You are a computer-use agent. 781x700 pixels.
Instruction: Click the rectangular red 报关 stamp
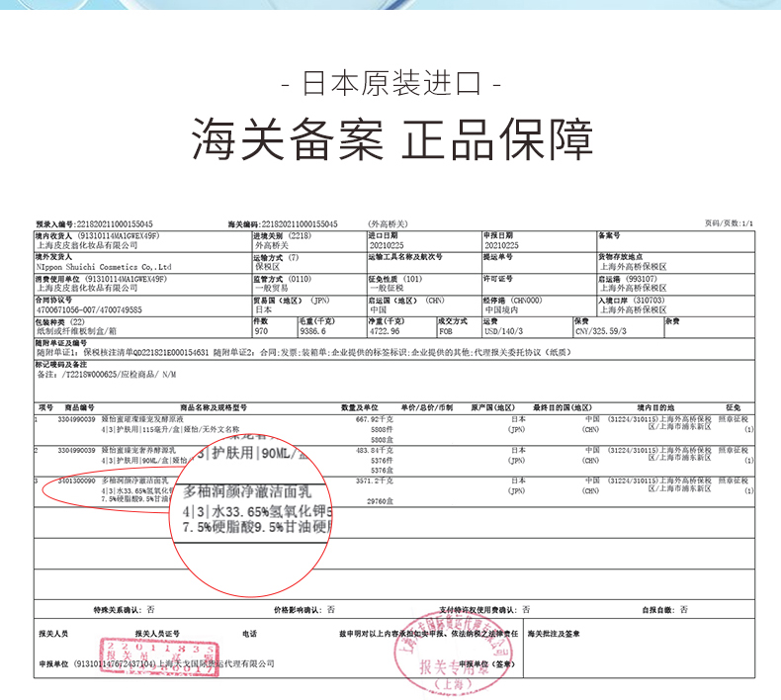[x=159, y=657]
